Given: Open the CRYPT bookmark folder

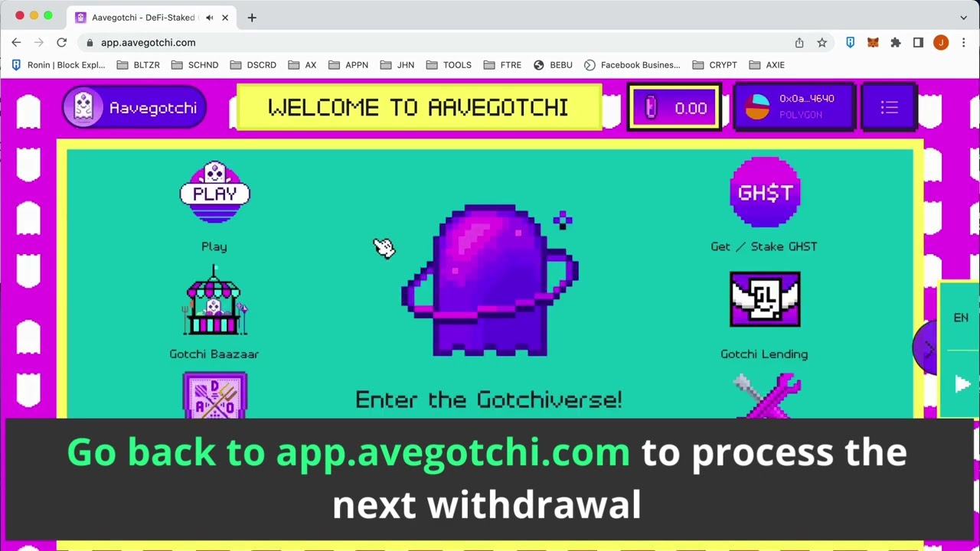Looking at the screenshot, I should point(715,65).
